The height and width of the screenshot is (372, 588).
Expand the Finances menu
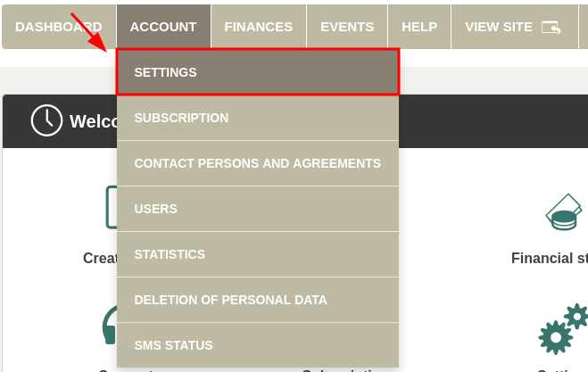pos(258,27)
